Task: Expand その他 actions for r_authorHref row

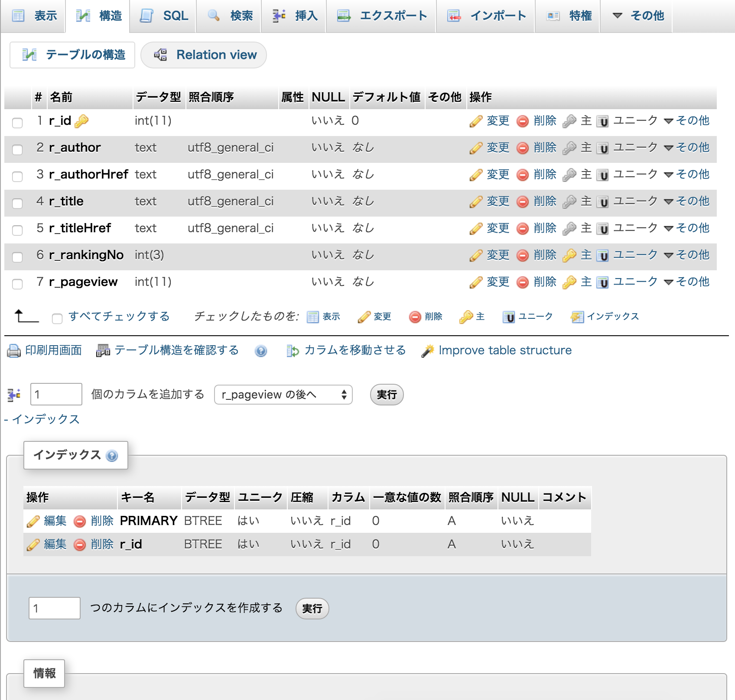Action: pyautogui.click(x=687, y=174)
